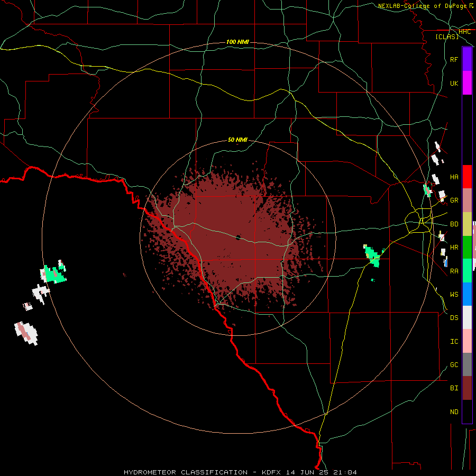Click the "IC" legend label

[454, 342]
